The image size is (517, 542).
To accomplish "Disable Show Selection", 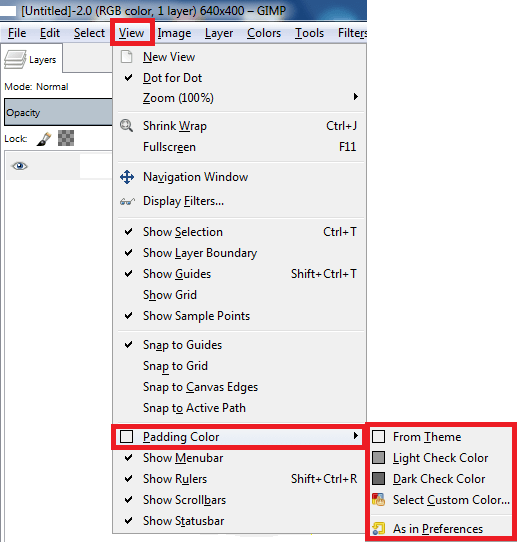I will click(x=240, y=232).
